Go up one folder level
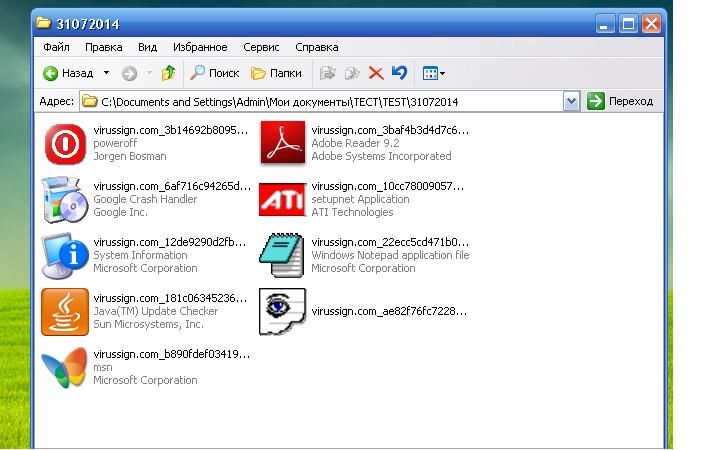The width and height of the screenshot is (720, 450). (x=168, y=73)
